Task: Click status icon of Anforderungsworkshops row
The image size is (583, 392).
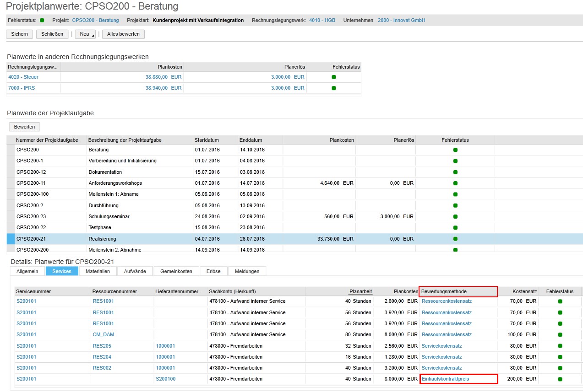Action: click(x=455, y=183)
